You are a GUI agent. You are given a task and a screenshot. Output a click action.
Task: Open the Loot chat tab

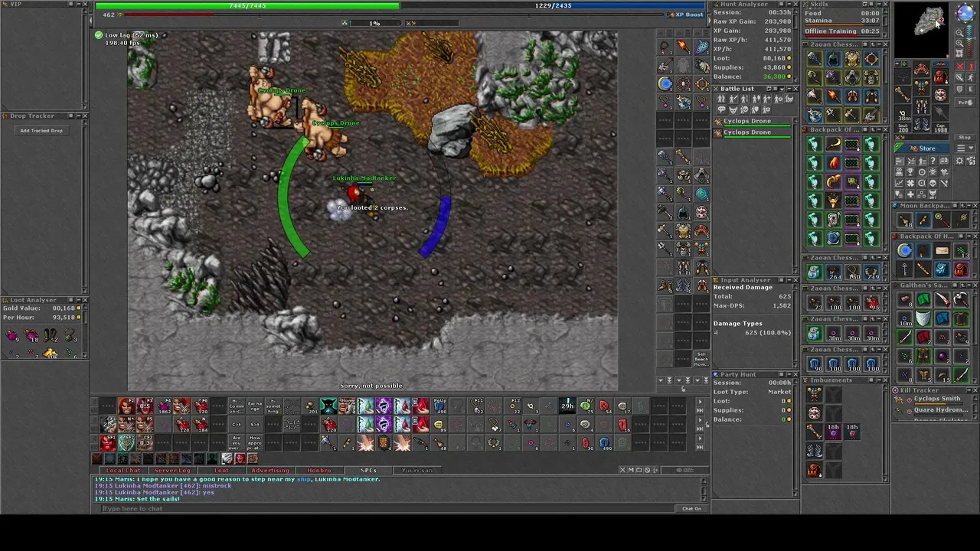[x=221, y=471]
